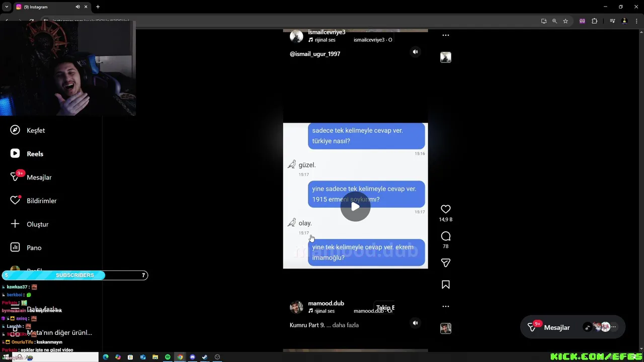The width and height of the screenshot is (644, 362).
Task: Open the Chrome profile avatar
Action: coord(624,21)
